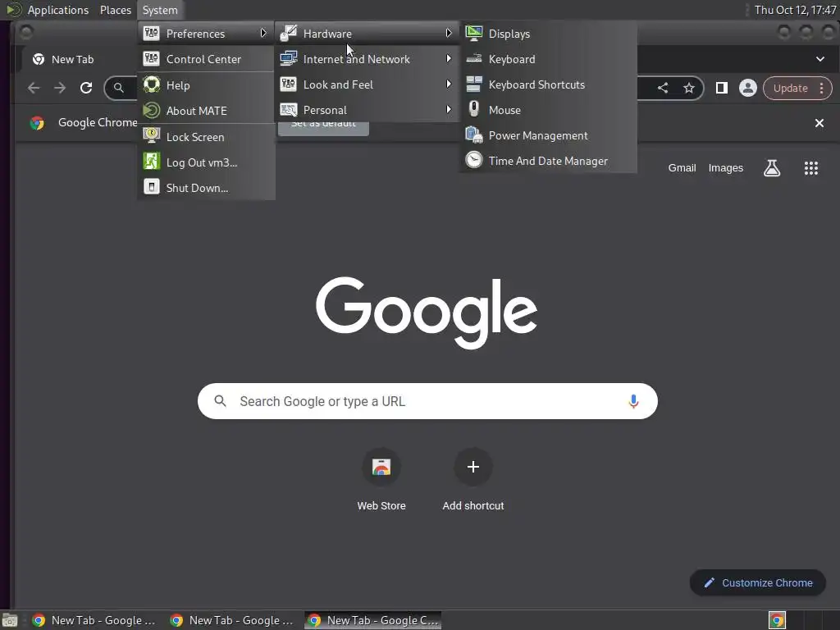Open the Displays preferences

click(548, 34)
